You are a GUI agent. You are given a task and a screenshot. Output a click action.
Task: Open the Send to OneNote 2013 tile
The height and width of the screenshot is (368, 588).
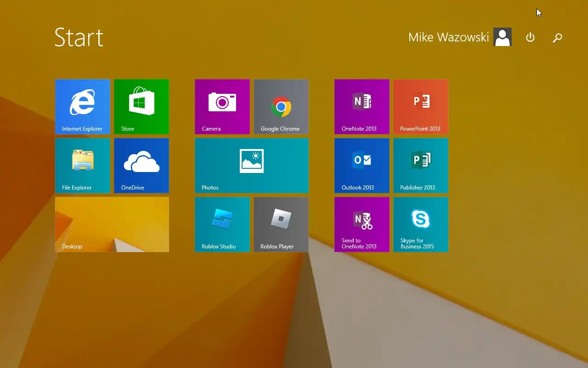point(362,224)
